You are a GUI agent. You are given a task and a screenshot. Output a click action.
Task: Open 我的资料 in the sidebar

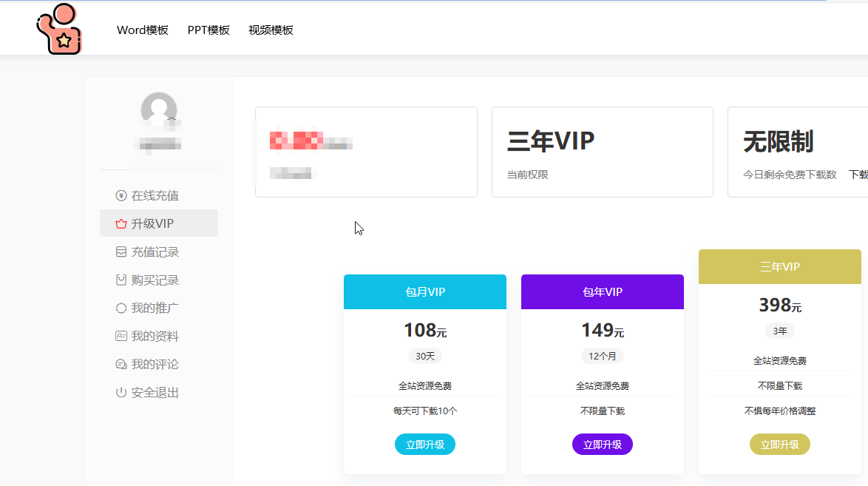159,337
